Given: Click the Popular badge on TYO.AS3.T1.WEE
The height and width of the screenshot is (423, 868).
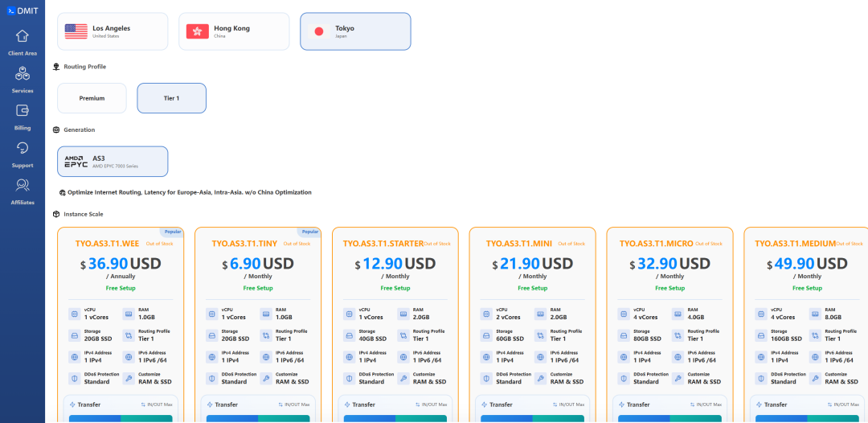Looking at the screenshot, I should [x=172, y=232].
